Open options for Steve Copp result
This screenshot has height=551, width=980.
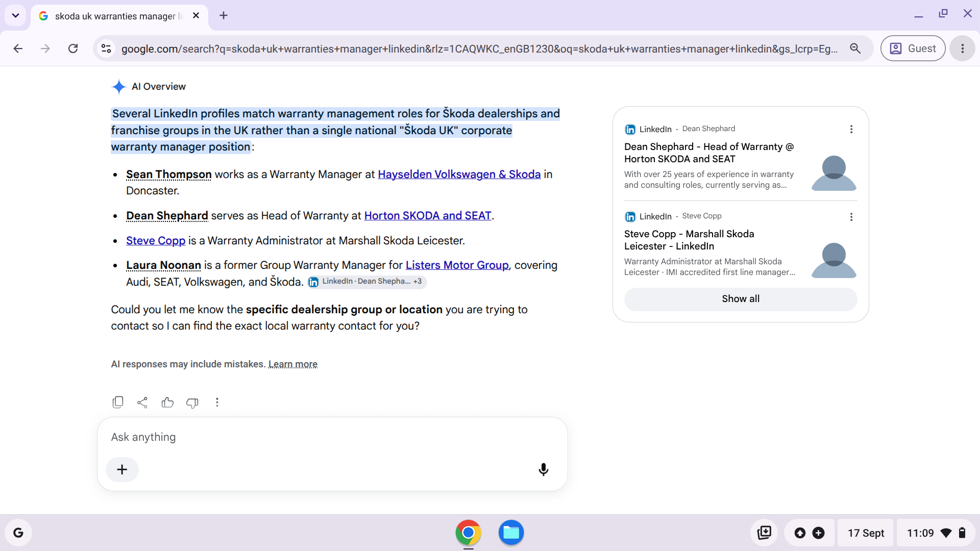tap(851, 217)
